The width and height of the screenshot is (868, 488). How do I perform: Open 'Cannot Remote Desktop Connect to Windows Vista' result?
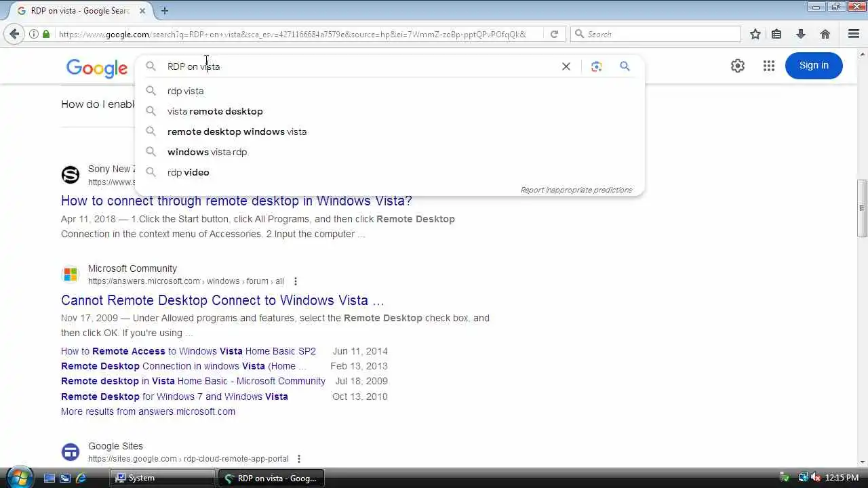(x=222, y=300)
